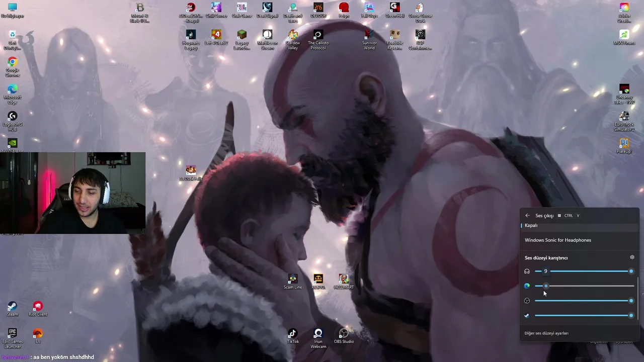
Task: Launch Microsoft Edge desktop shortcut
Action: pyautogui.click(x=13, y=95)
